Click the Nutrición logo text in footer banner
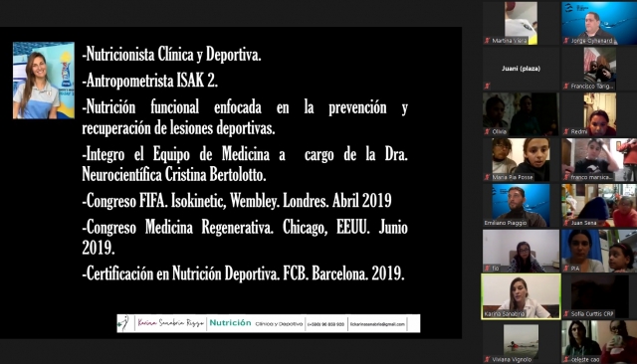 tap(230, 323)
